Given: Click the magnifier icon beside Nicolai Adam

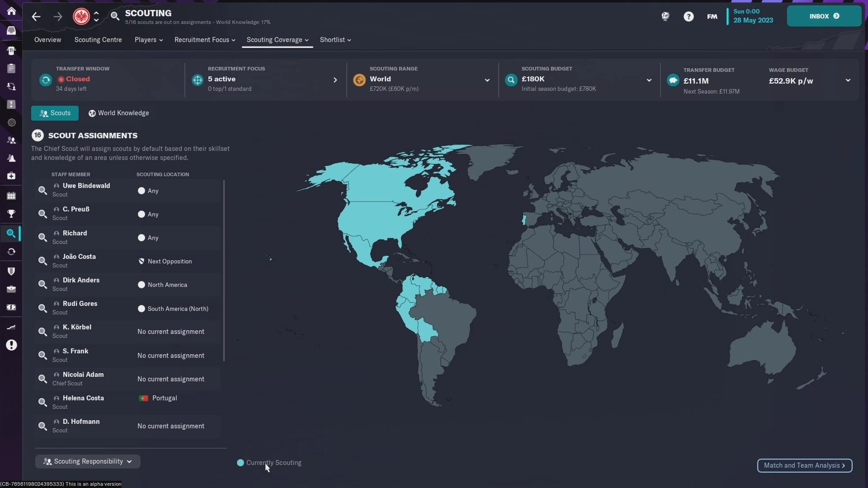Looking at the screenshot, I should pos(42,379).
